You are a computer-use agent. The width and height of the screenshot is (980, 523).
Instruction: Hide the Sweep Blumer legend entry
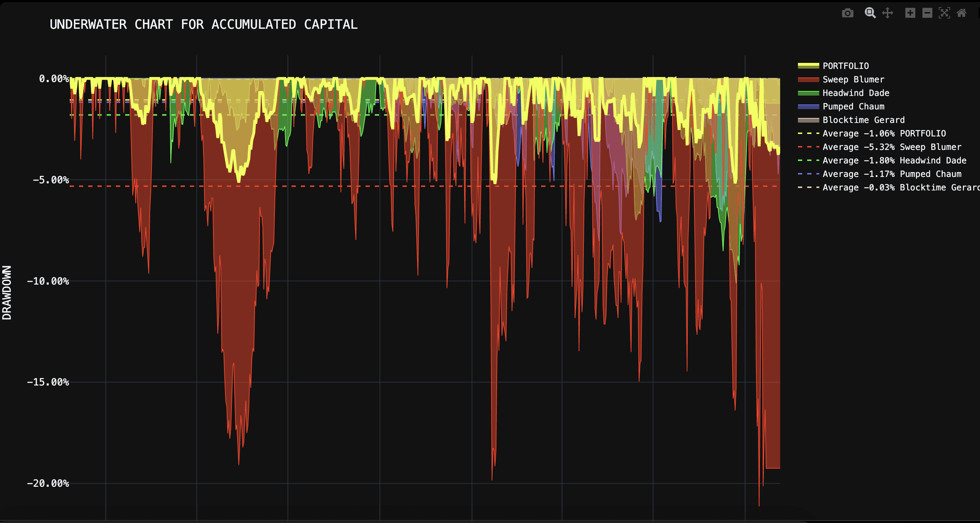(x=853, y=80)
